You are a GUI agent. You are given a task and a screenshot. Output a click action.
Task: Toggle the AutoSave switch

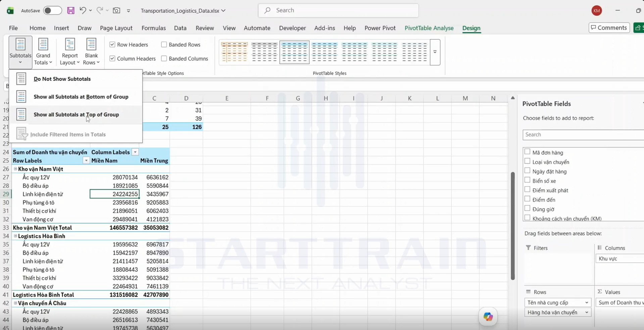click(52, 10)
